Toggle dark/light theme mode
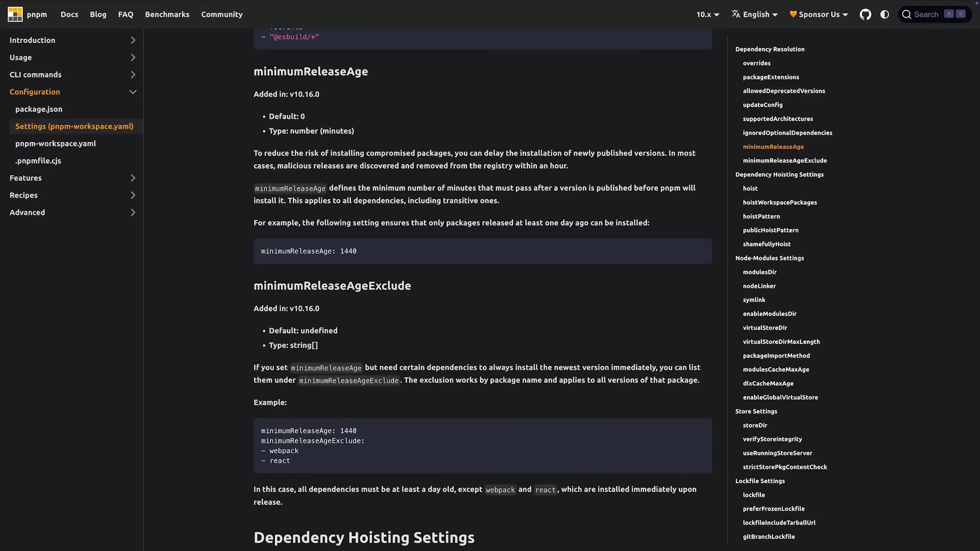Viewport: 980px width, 551px height. point(885,15)
